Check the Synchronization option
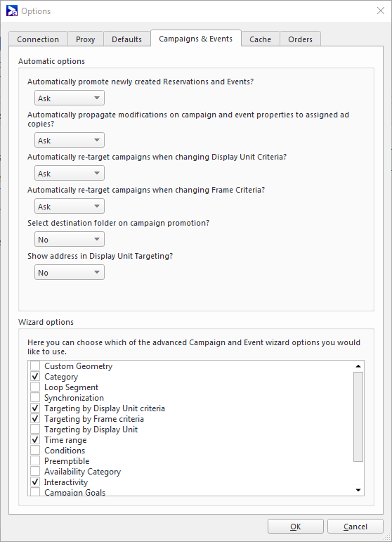392x542 pixels. (x=35, y=397)
